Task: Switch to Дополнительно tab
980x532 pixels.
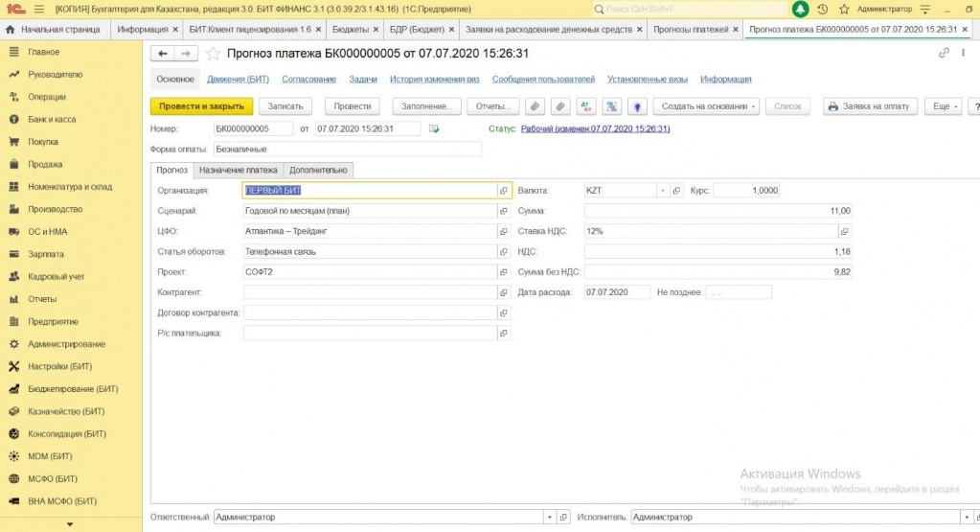Action: (x=318, y=170)
